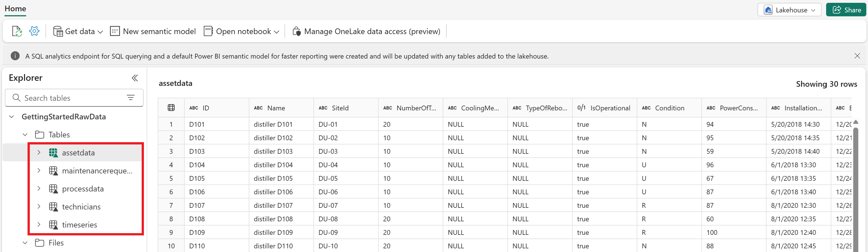Select the Home tab
Image resolution: width=868 pixels, height=252 pixels.
15,9
